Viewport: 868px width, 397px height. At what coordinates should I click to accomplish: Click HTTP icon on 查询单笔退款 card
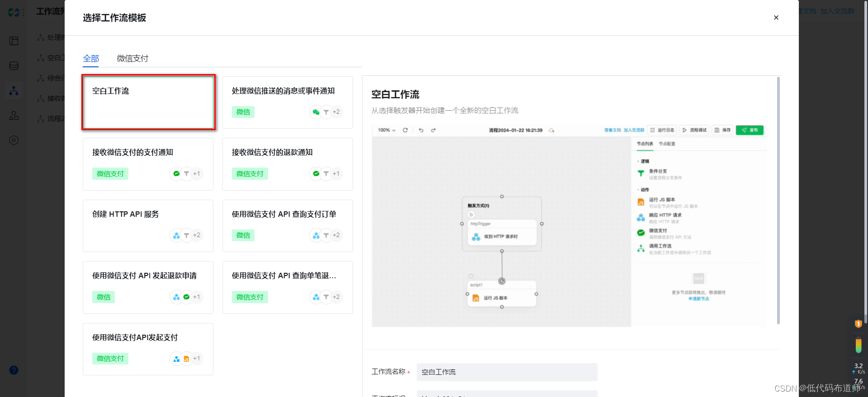point(316,297)
